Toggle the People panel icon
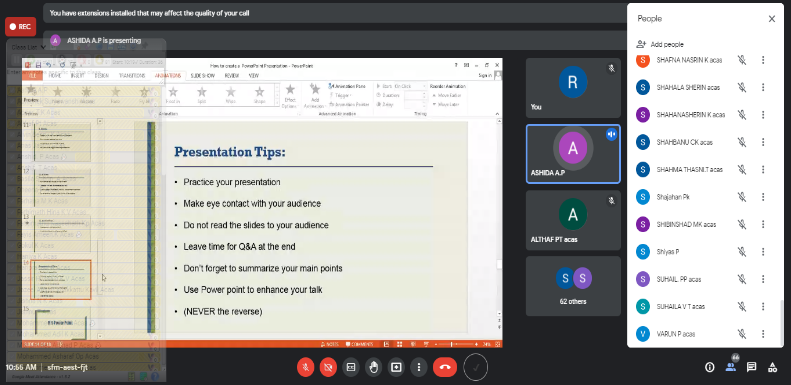791x385 pixels. pyautogui.click(x=731, y=367)
